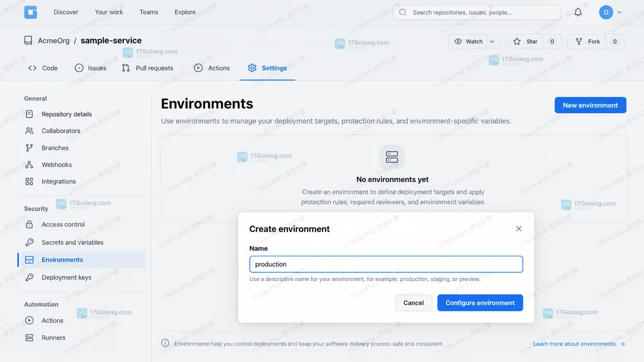Click the Webhooks icon
644x362 pixels.
point(29,165)
